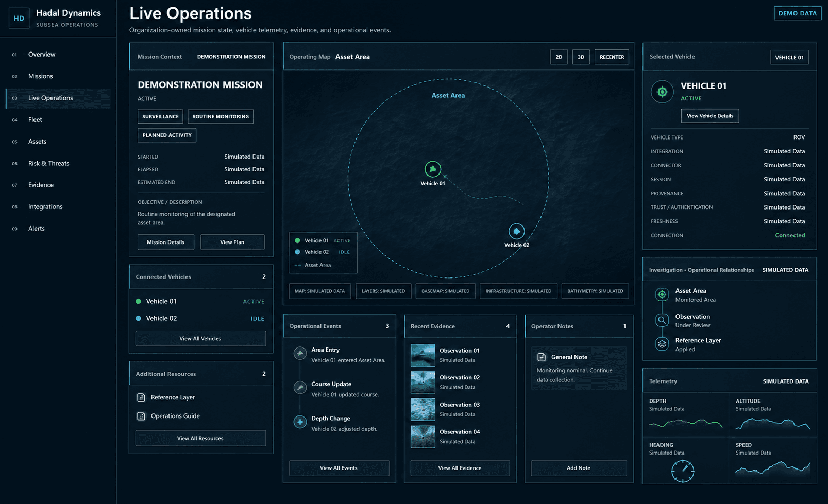Click the Observation magnifier icon
The image size is (828, 504).
(662, 320)
